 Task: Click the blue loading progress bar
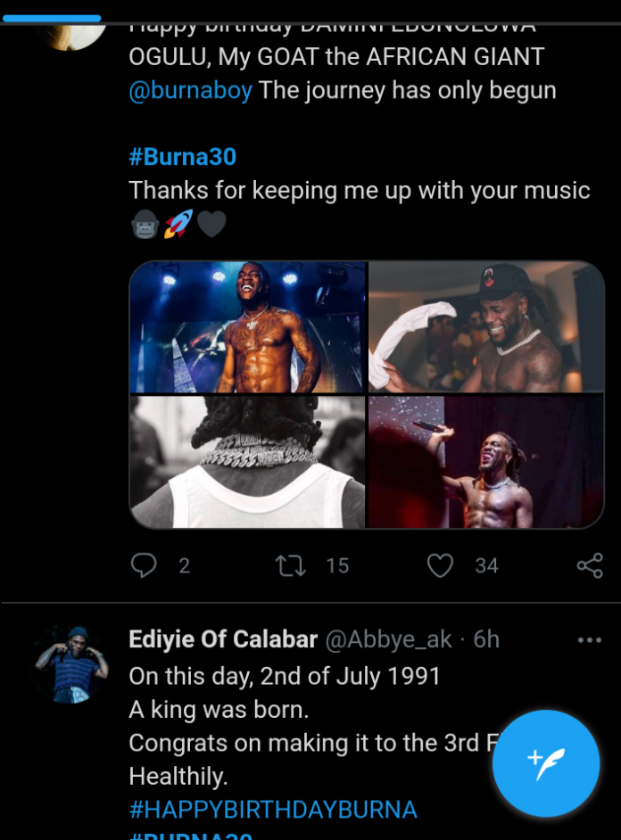pos(52,18)
